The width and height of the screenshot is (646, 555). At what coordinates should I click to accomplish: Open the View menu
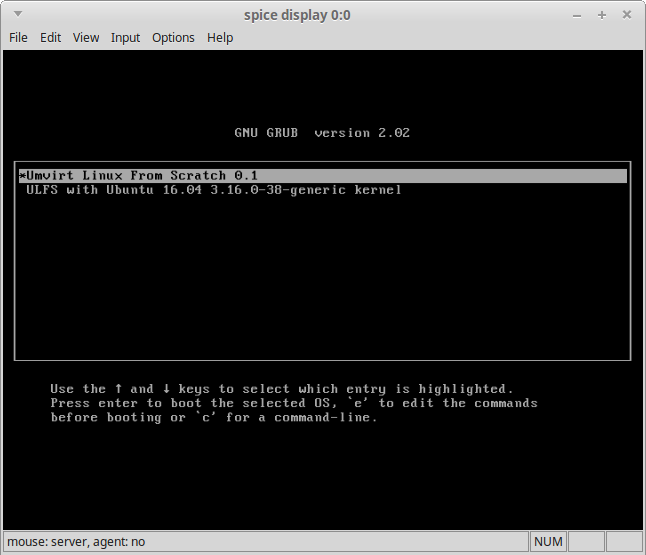click(86, 37)
